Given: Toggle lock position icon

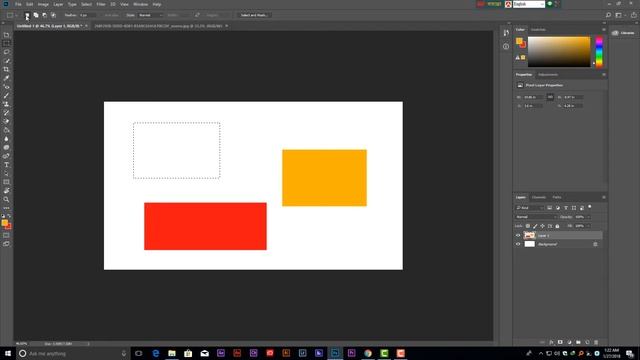Looking at the screenshot, I should (542, 226).
